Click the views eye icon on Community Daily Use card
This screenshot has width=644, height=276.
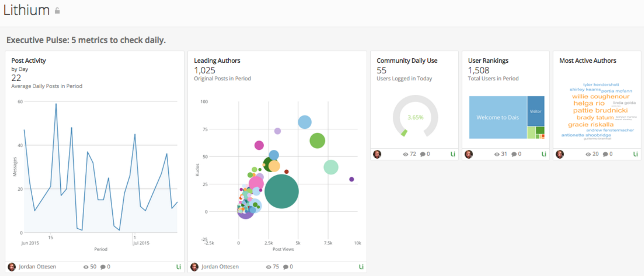[405, 154]
